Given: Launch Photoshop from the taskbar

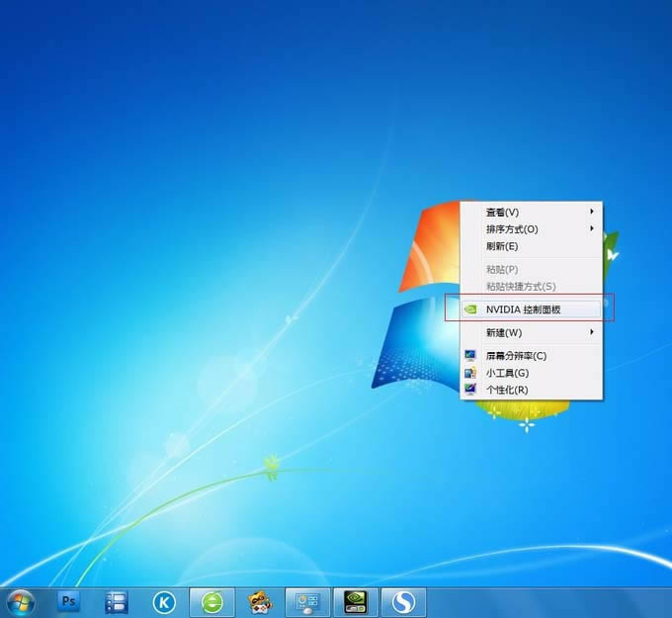Looking at the screenshot, I should pos(68,602).
